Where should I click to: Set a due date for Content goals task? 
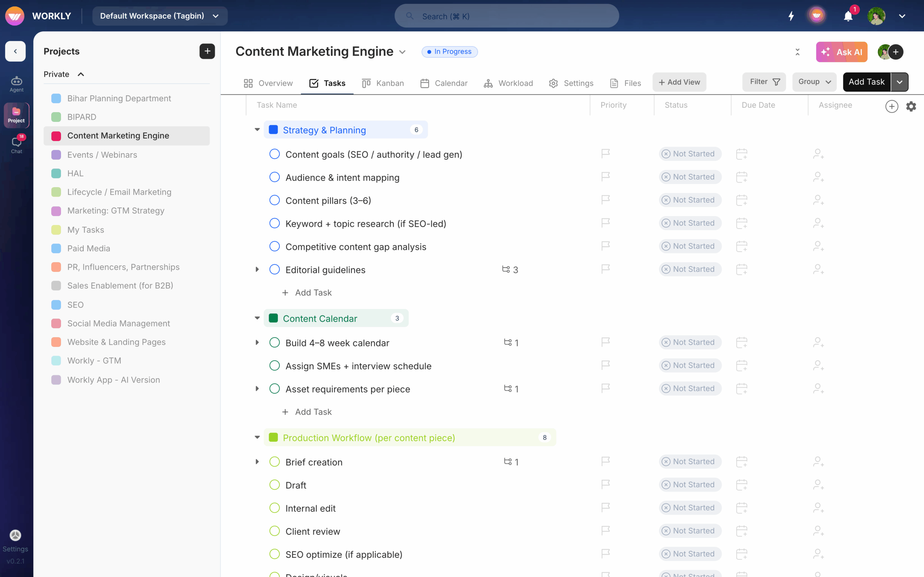pyautogui.click(x=742, y=154)
